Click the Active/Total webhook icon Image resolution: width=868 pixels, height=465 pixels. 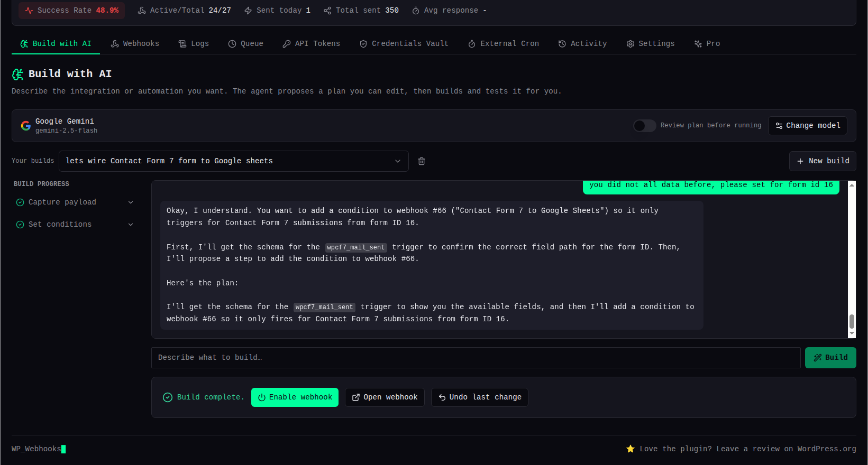click(142, 11)
